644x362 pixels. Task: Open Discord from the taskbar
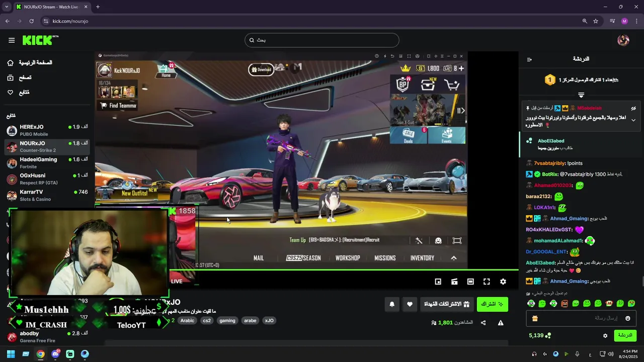click(55, 354)
